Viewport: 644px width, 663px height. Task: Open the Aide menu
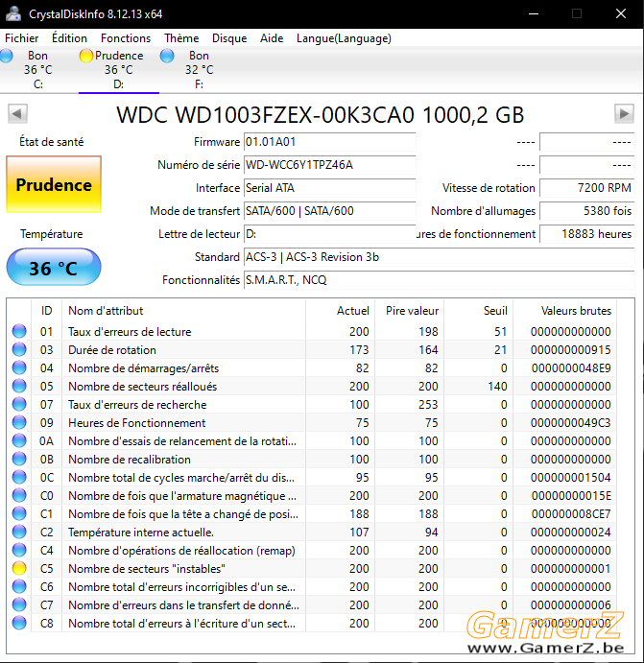pos(272,38)
